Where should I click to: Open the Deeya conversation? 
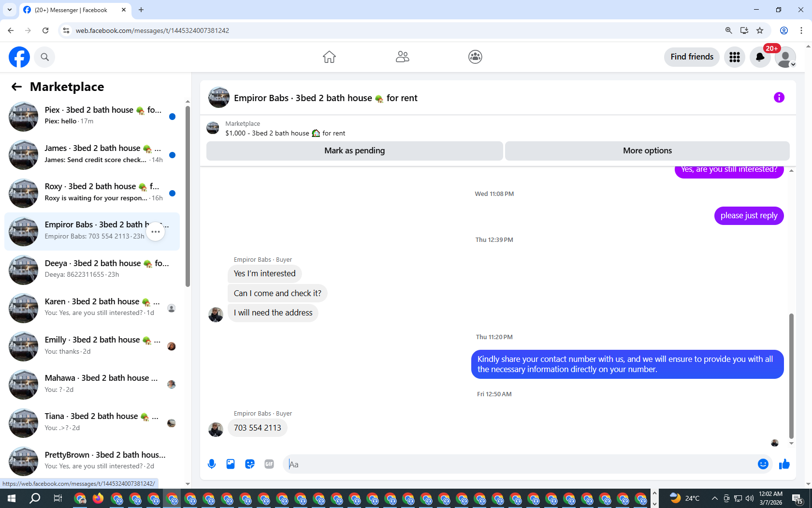(92, 270)
